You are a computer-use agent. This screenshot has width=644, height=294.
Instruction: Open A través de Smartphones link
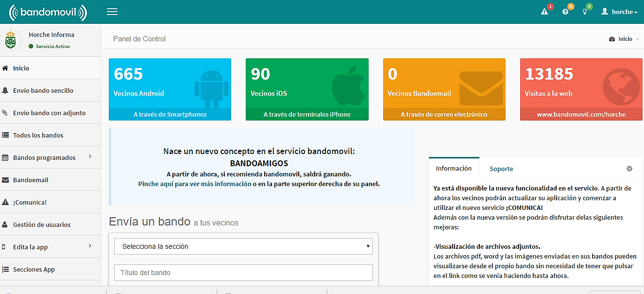point(170,114)
